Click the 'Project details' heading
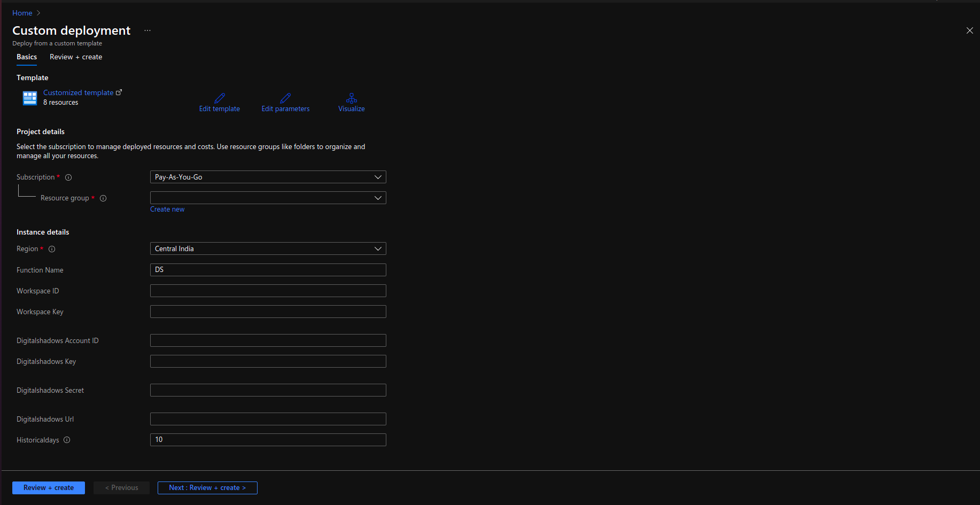Screen dimensions: 980x505 tap(41, 131)
